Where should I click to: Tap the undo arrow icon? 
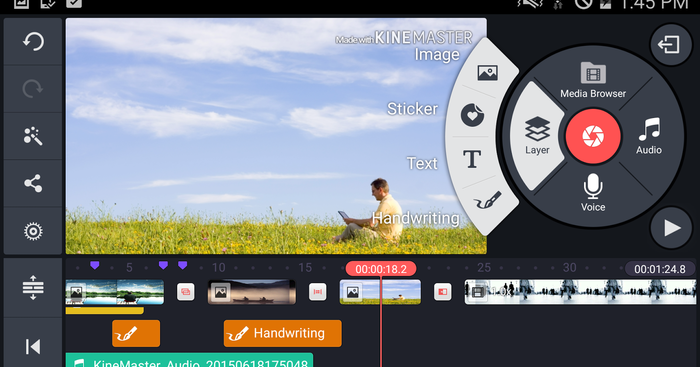[x=33, y=42]
